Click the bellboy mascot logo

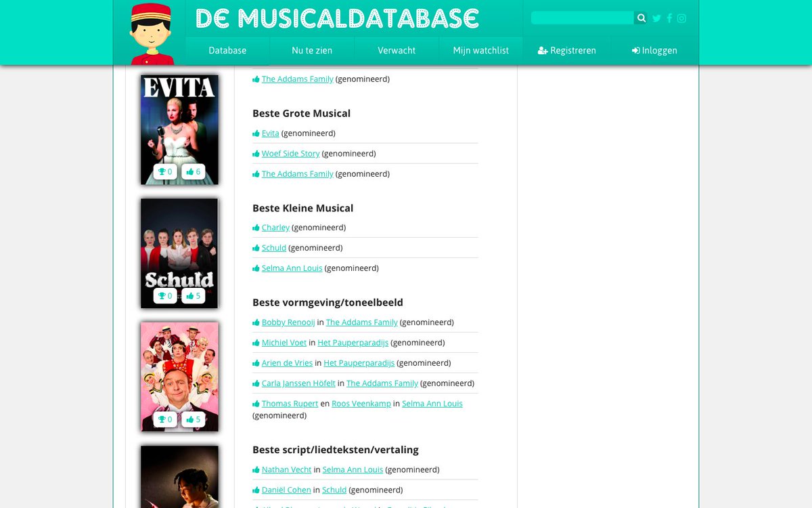[x=152, y=34]
